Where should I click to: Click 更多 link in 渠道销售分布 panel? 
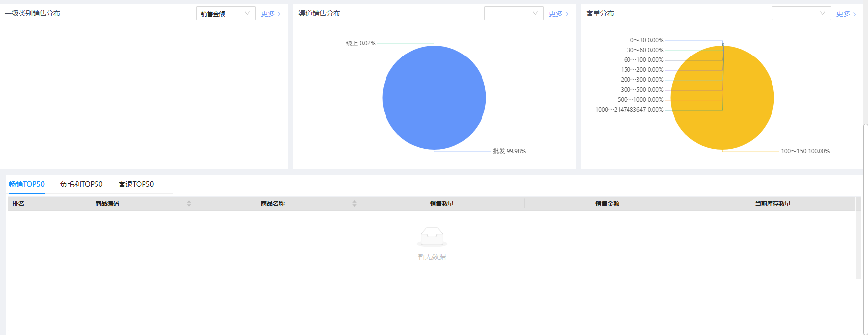(x=558, y=14)
